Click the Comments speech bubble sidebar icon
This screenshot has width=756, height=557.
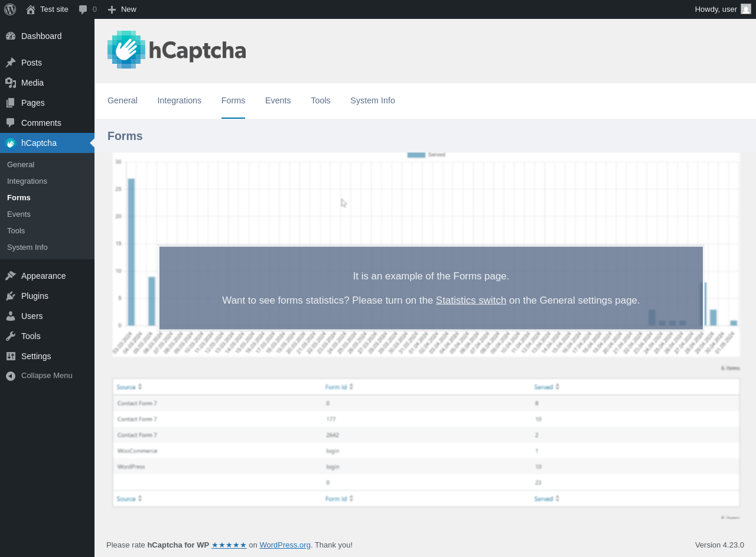click(x=11, y=123)
